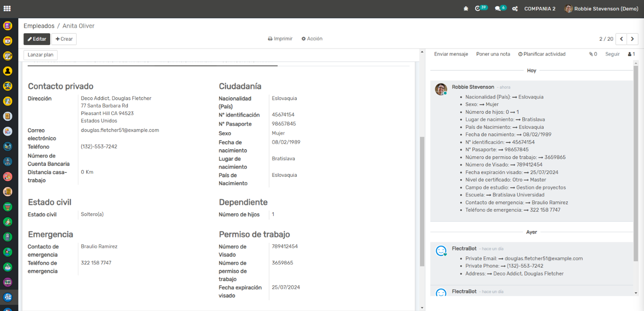Expand the Acción dropdown

[x=312, y=39]
